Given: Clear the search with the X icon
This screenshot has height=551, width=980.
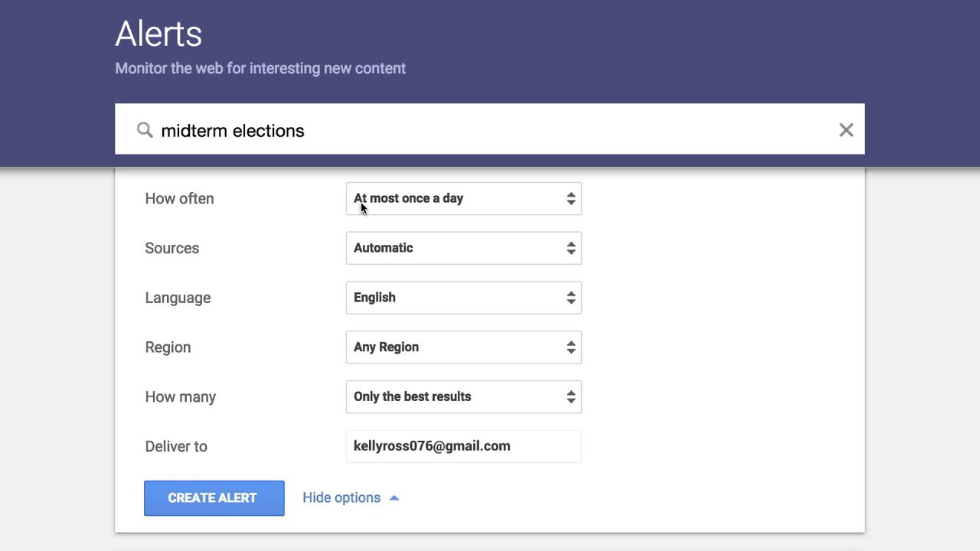Looking at the screenshot, I should [846, 130].
